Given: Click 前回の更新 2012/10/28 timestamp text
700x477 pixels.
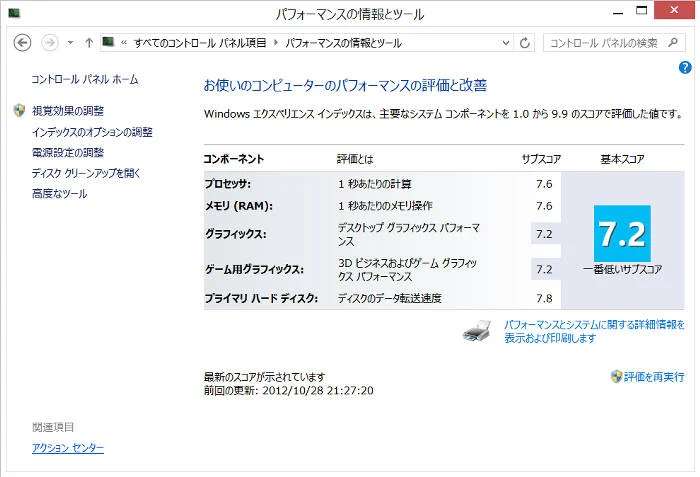Looking at the screenshot, I should pyautogui.click(x=288, y=390).
